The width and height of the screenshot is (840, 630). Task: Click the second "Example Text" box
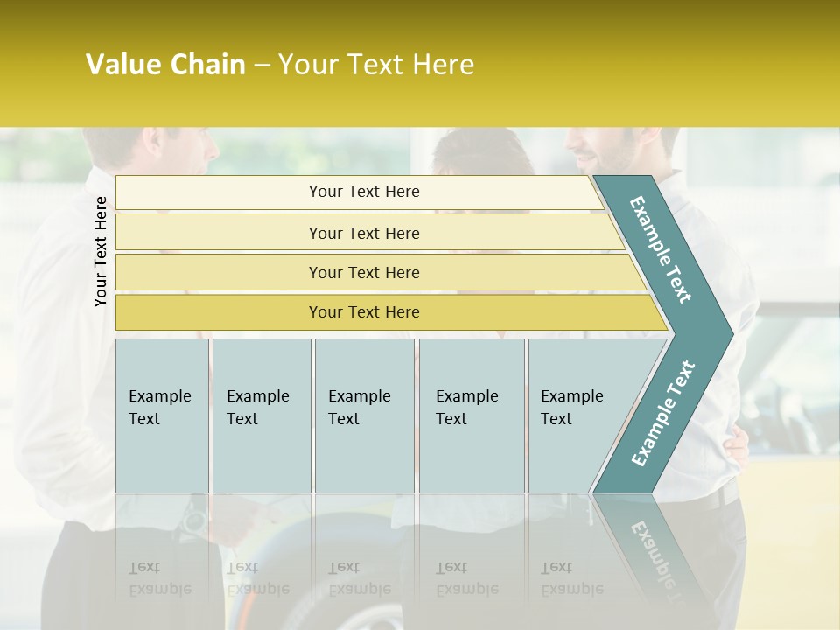(261, 416)
